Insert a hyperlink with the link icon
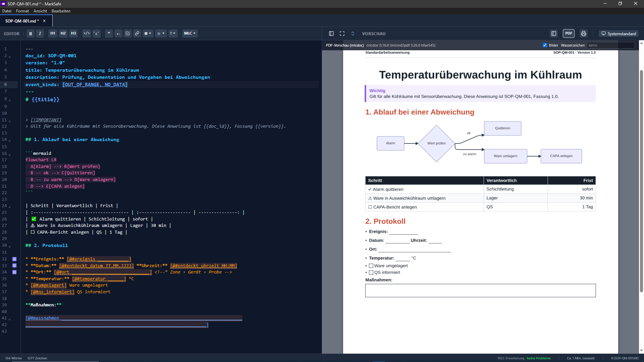Screen dimensions: 644x362 coord(137,34)
